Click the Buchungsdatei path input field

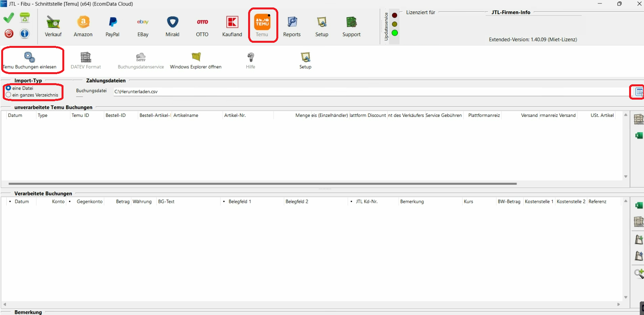pyautogui.click(x=368, y=92)
